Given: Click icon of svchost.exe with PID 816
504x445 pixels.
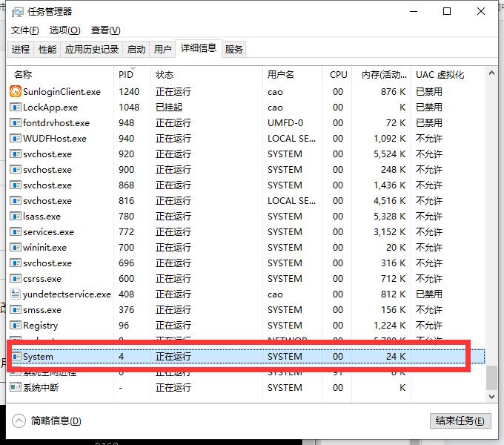Looking at the screenshot, I should click(x=16, y=201).
